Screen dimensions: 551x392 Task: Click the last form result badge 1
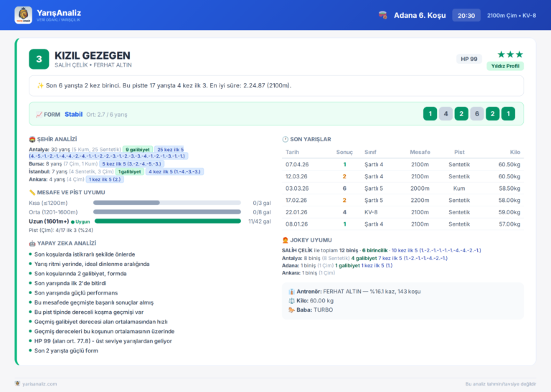click(x=508, y=114)
